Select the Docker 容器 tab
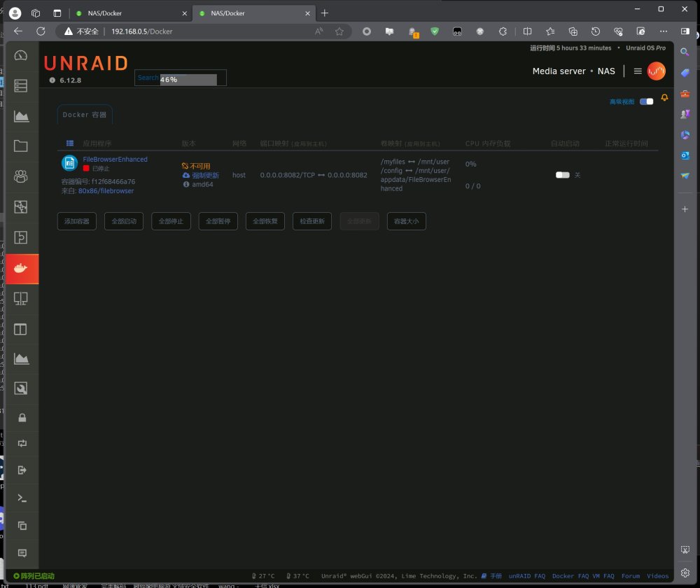Viewport: 700px width, 588px height. 85,115
